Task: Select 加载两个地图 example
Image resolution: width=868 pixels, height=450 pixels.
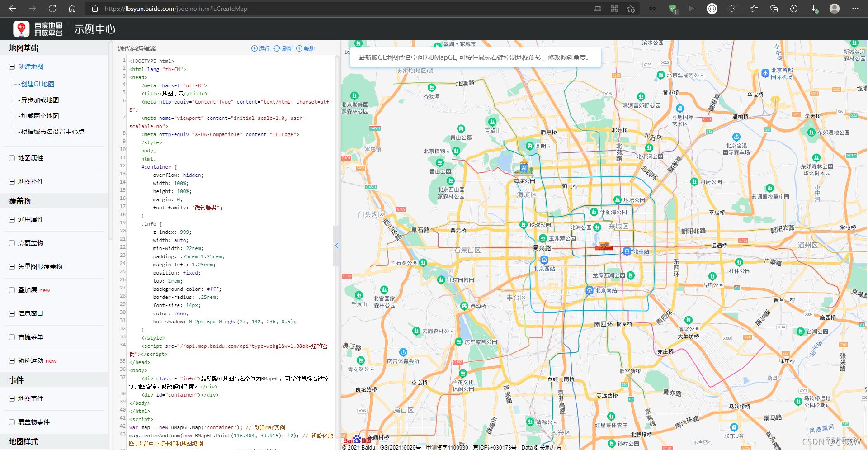Action: (40, 116)
